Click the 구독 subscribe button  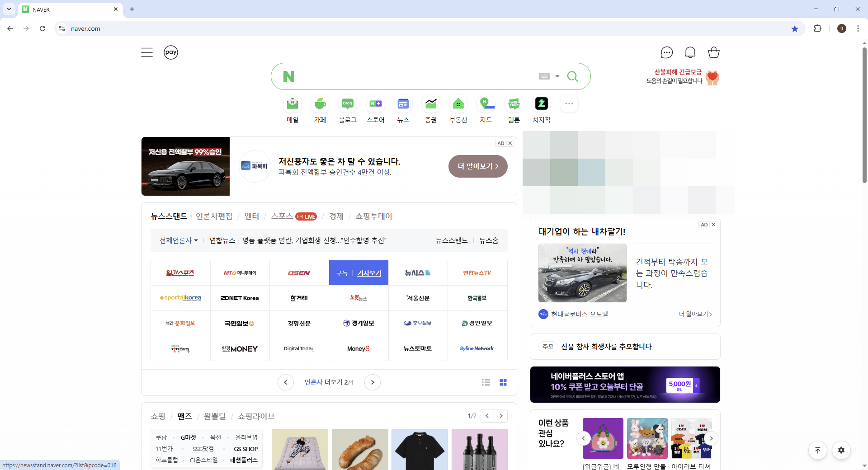342,273
